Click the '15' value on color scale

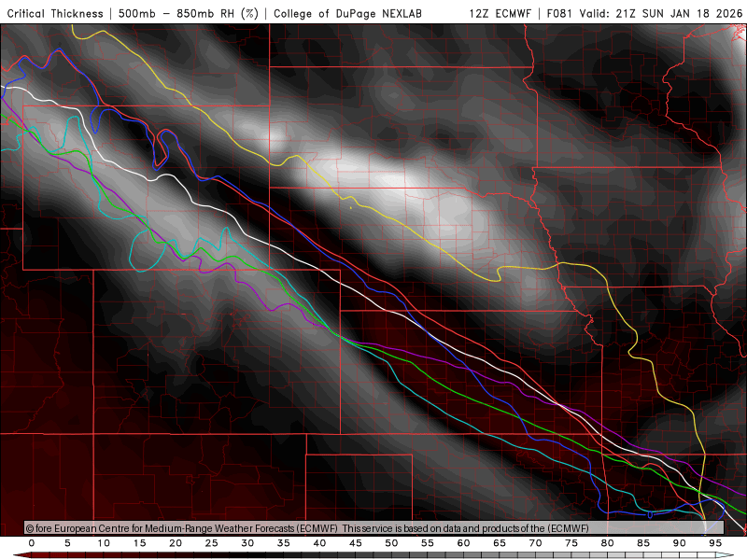(139, 543)
